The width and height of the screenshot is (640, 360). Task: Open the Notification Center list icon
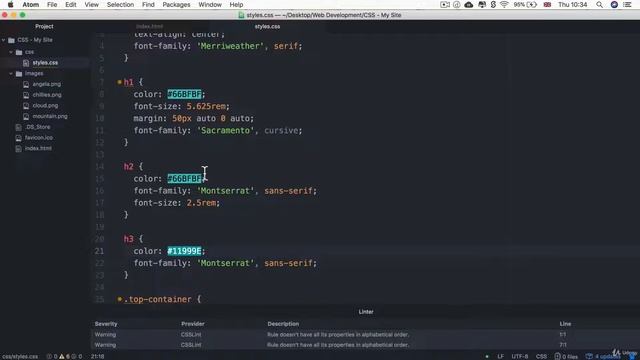(x=628, y=4)
